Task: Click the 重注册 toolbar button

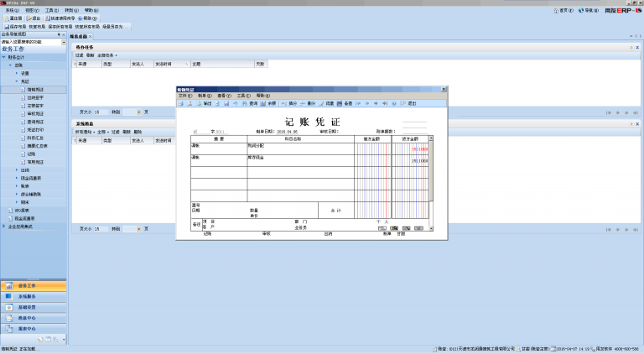Action: point(13,18)
